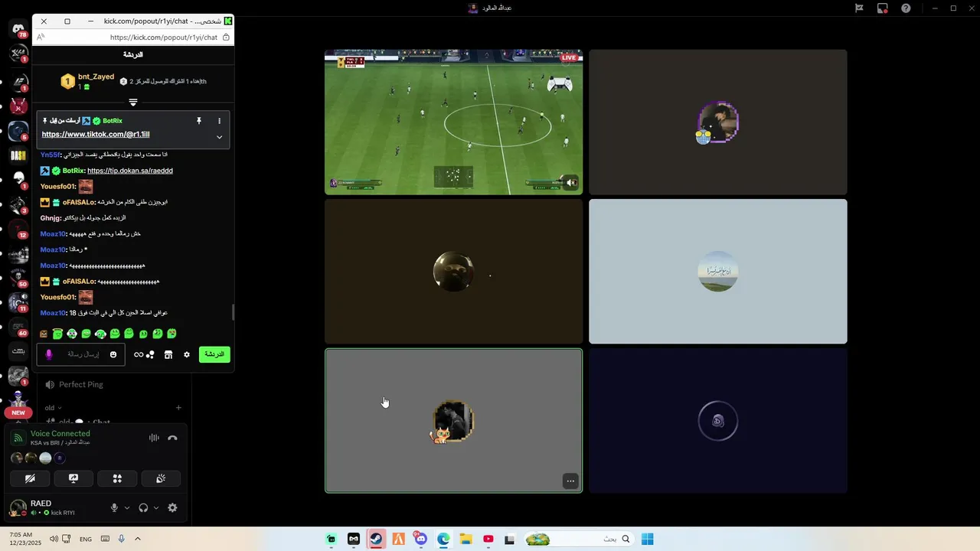Open pinned message three-dot menu

(219, 121)
